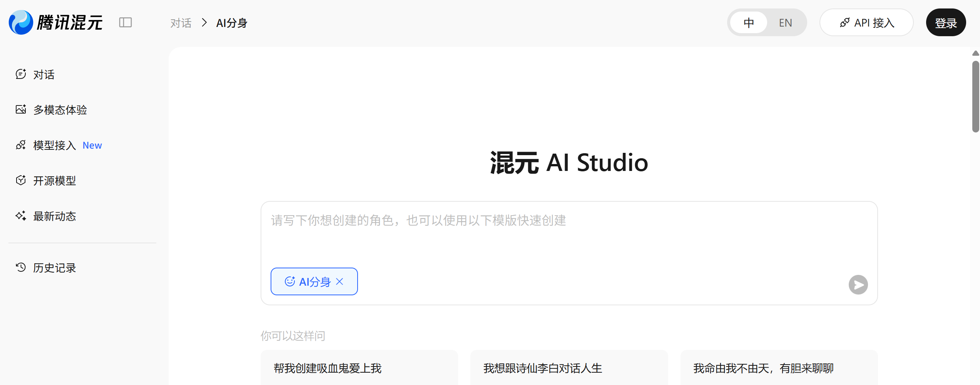Open 历史记录 in the sidebar
The image size is (980, 385).
[82, 268]
